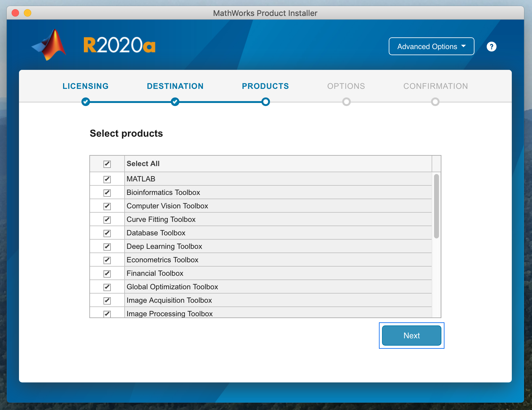This screenshot has width=532, height=410.
Task: Deselect the Financial Toolbox checkbox
Action: click(107, 274)
